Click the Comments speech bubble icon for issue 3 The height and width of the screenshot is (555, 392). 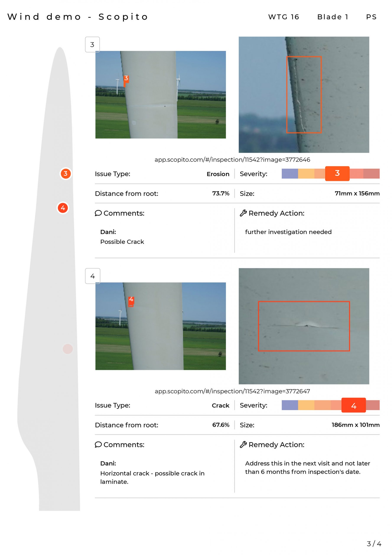click(x=98, y=213)
